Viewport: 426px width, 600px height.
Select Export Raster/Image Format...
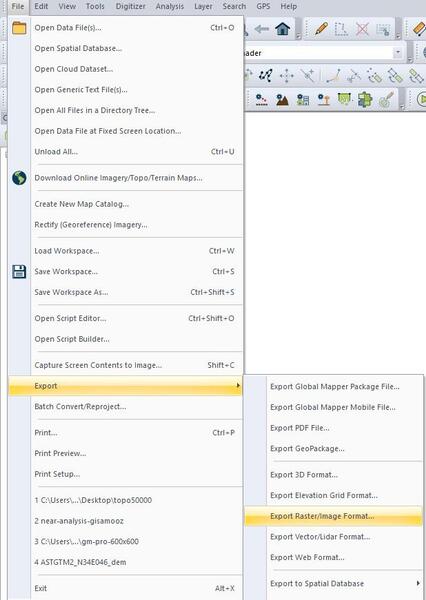click(x=333, y=516)
